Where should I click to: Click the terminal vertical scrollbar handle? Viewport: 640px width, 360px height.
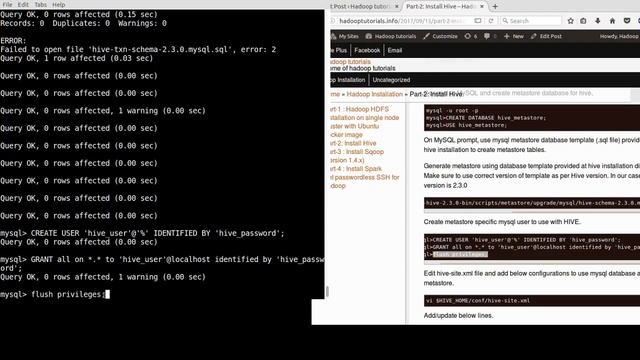327,291
